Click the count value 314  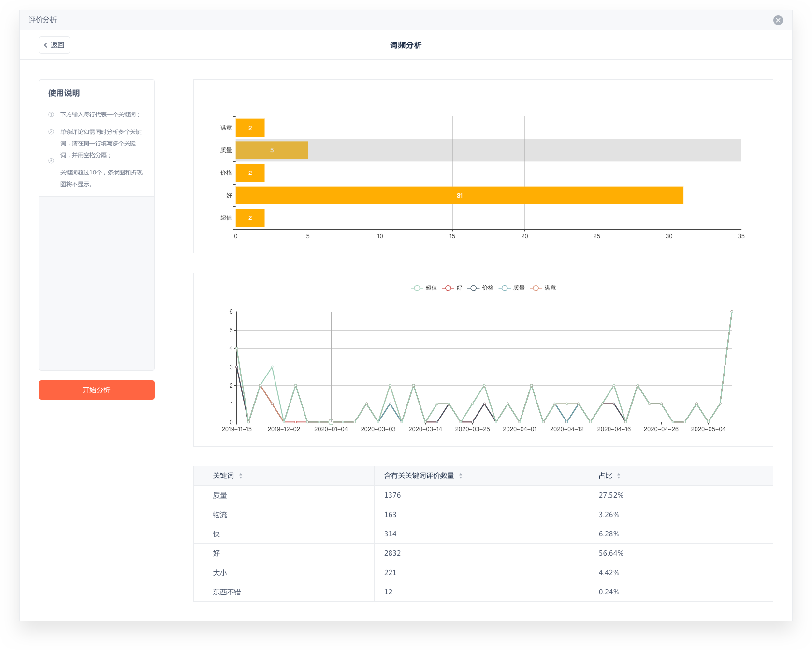pos(390,534)
